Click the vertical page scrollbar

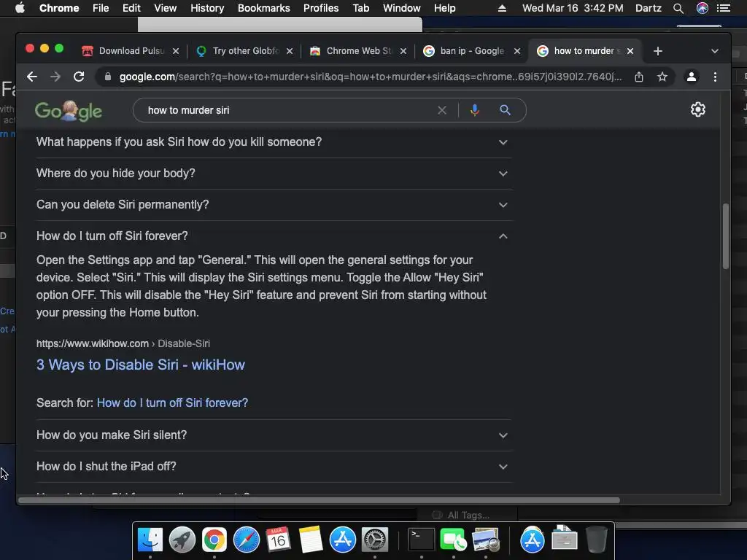click(x=726, y=236)
